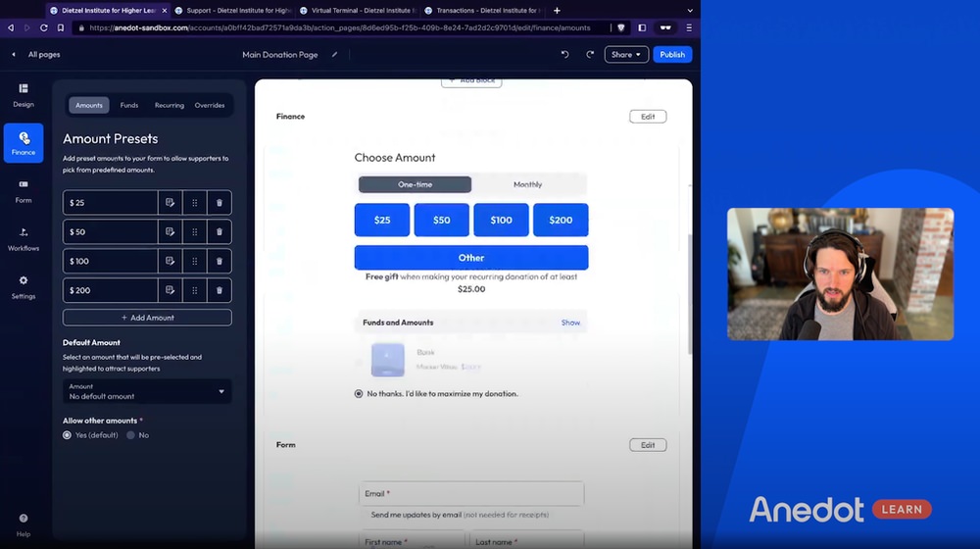
Task: Click the drag handle for the $100 preset
Action: click(194, 261)
